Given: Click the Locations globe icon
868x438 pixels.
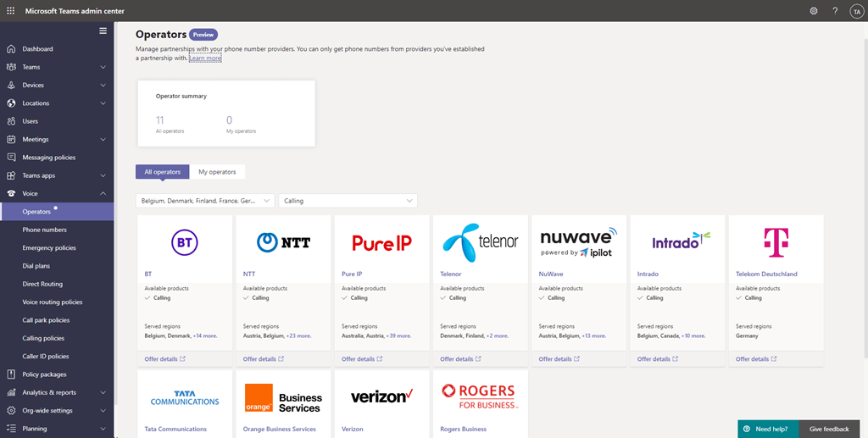Looking at the screenshot, I should coord(11,103).
